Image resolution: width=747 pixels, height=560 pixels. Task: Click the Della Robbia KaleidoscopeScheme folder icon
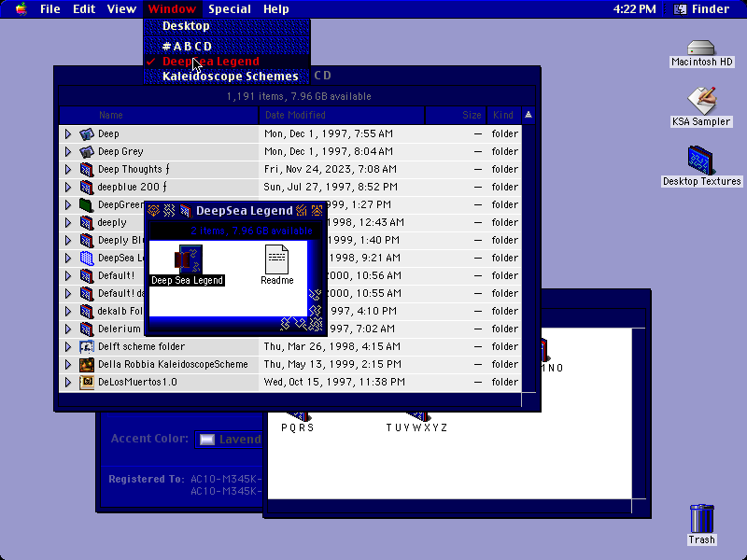[86, 364]
